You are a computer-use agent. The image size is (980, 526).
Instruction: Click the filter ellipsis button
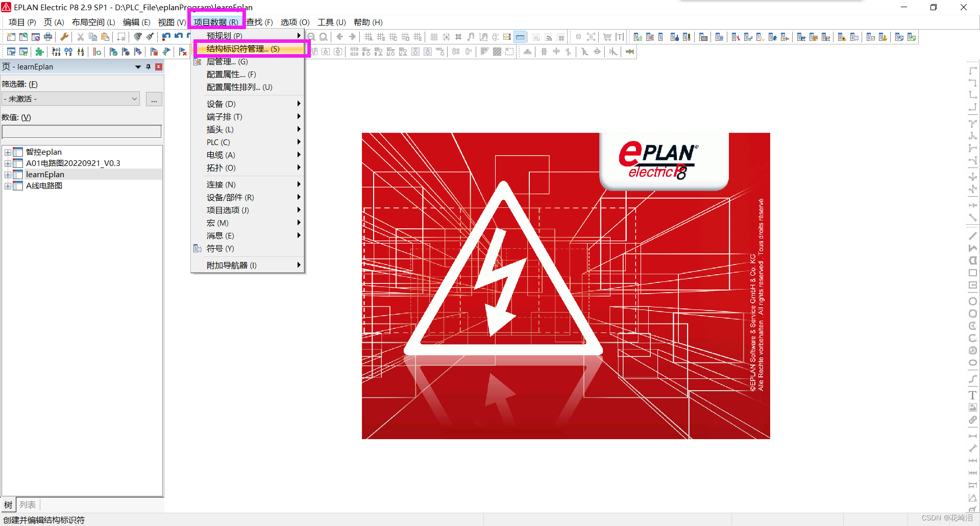click(x=154, y=99)
